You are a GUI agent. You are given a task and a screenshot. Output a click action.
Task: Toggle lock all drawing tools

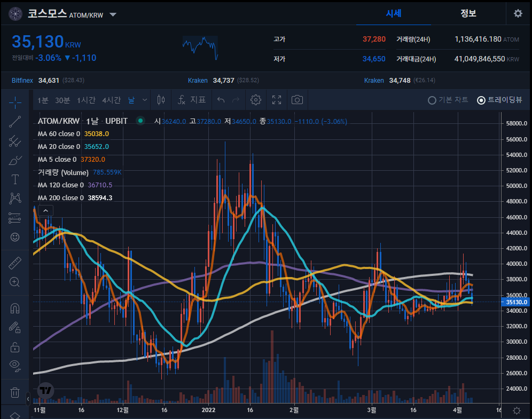click(15, 347)
